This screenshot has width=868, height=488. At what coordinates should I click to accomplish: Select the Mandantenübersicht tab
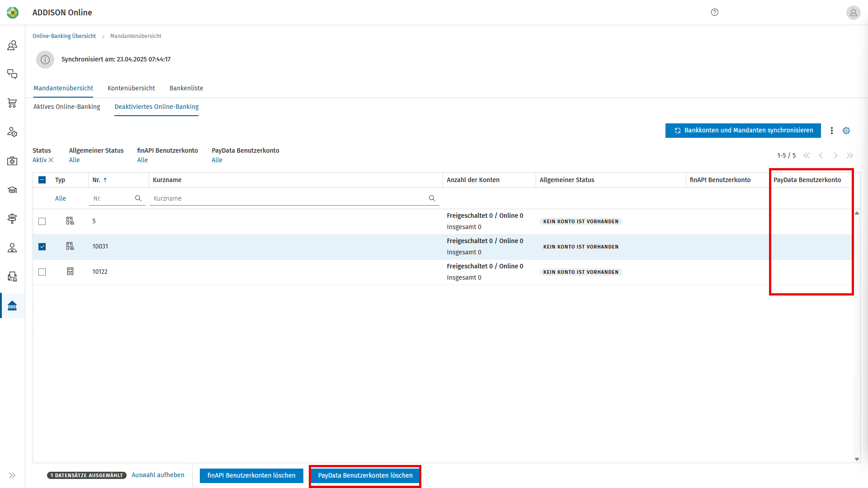click(63, 88)
